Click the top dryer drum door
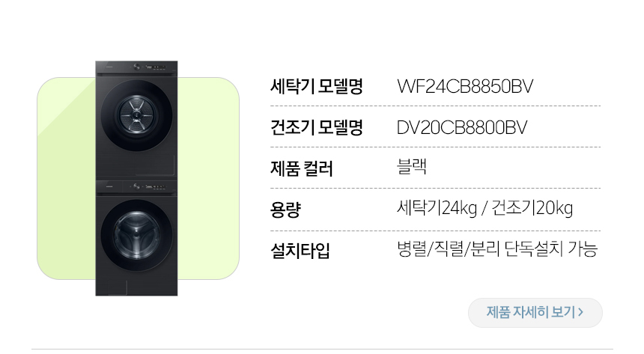The width and height of the screenshot is (644, 354). (x=137, y=115)
